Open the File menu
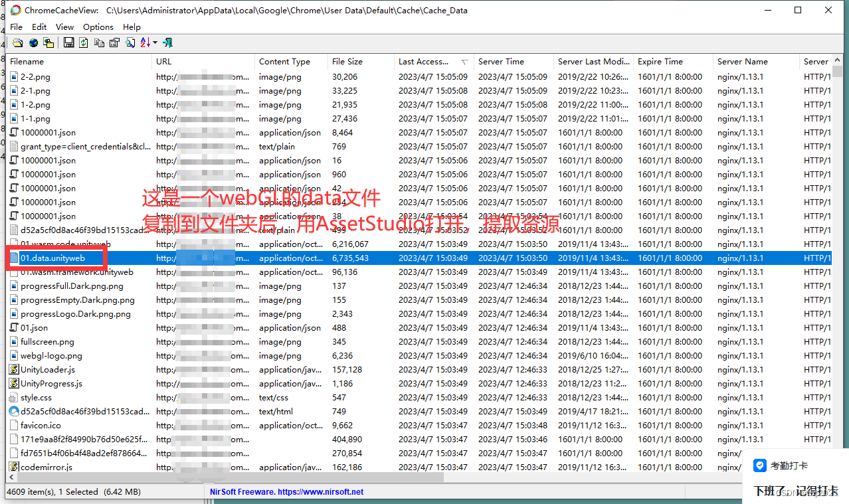849x504 pixels. point(17,27)
